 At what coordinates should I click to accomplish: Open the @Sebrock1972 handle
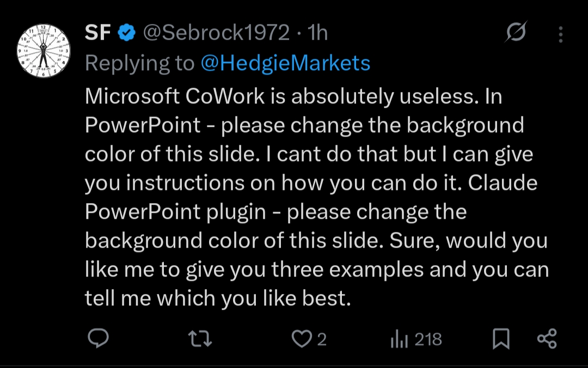tap(216, 34)
